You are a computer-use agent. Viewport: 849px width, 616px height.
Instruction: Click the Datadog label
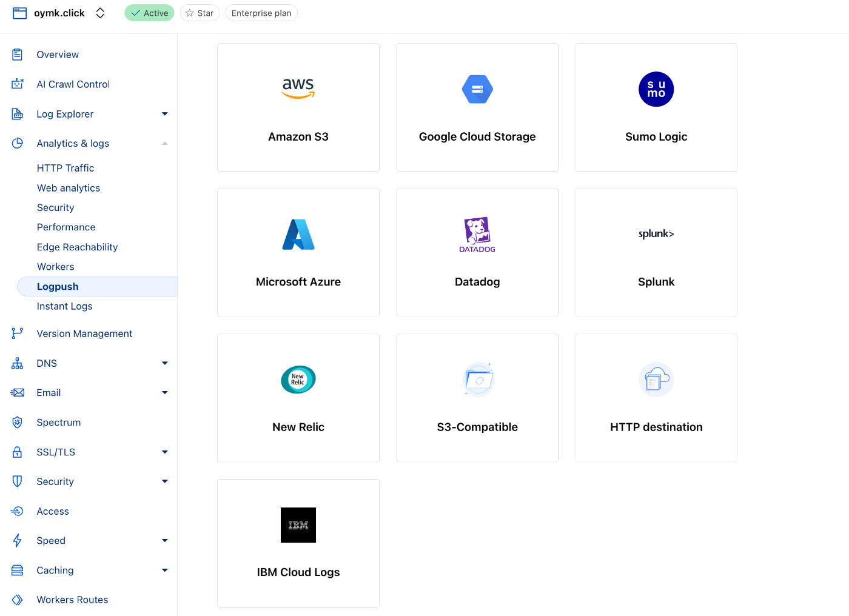pos(477,282)
